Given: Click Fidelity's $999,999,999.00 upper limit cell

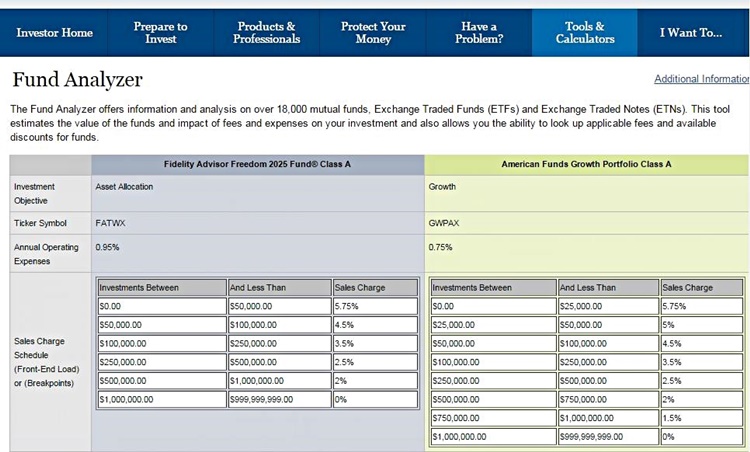Looking at the screenshot, I should (280, 399).
